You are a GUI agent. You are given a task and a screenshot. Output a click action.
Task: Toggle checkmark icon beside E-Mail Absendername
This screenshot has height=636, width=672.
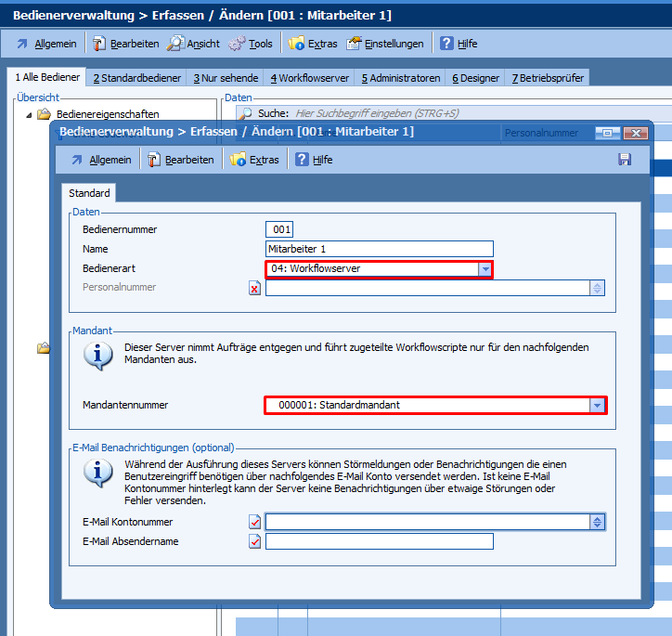(255, 541)
